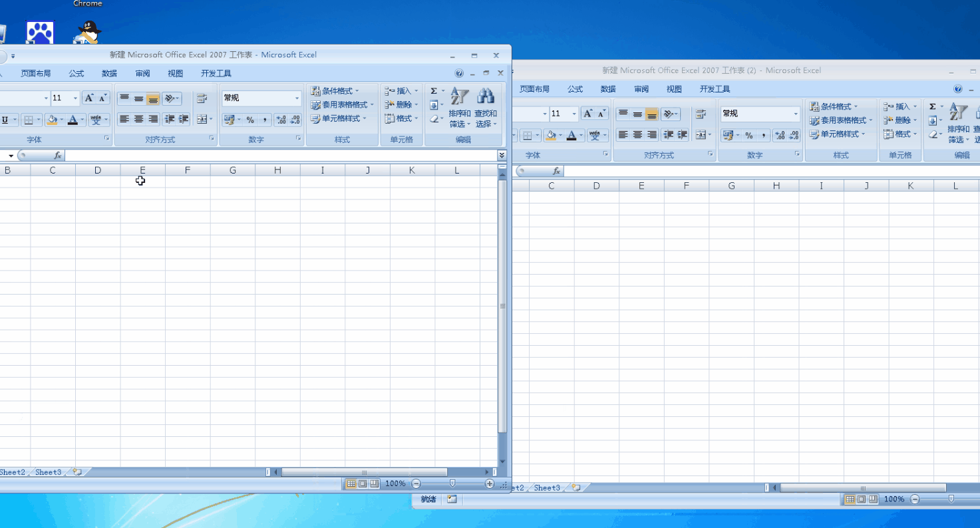Click the Clear eraser in front window
The height and width of the screenshot is (528, 980).
434,119
